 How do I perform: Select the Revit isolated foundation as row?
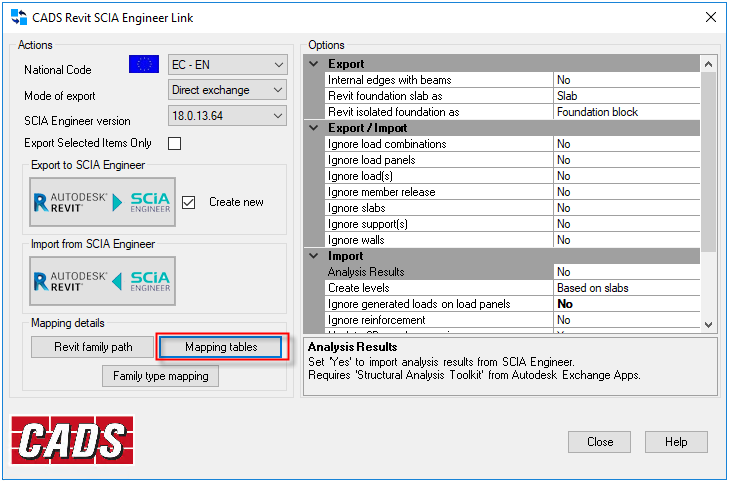(512, 112)
